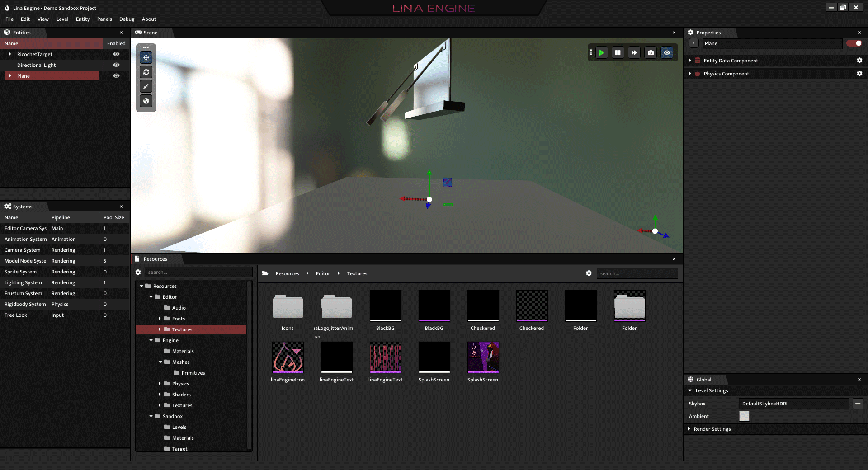The height and width of the screenshot is (470, 868).
Task: Select the Directional Light entity
Action: (x=37, y=65)
